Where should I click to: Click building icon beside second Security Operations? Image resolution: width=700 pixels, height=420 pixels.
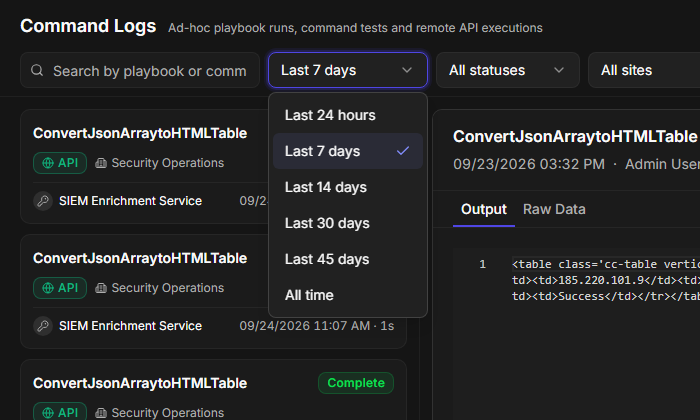[101, 288]
